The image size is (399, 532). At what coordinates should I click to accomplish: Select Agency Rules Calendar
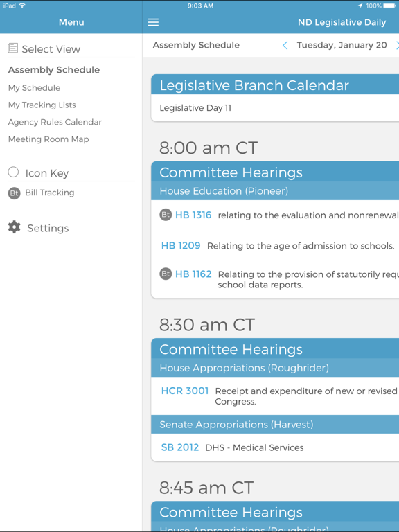click(x=55, y=122)
